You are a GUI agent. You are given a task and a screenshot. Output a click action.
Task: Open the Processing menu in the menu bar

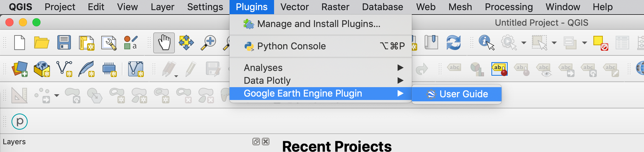click(x=509, y=7)
